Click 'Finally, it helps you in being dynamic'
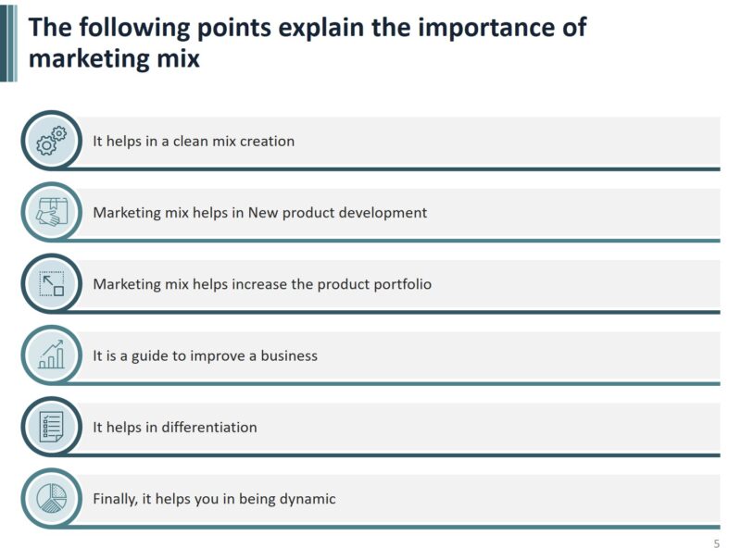This screenshot has width=741, height=560. point(214,499)
